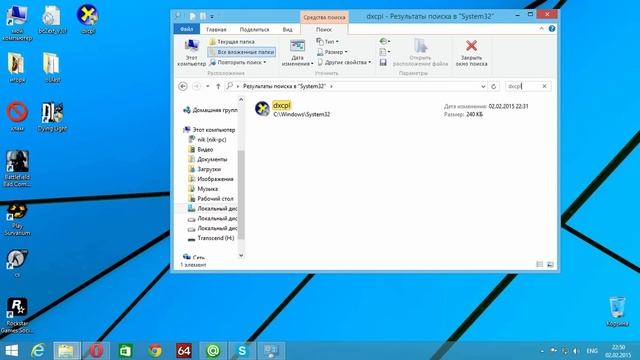The image size is (640, 360).
Task: Select Сеть in navigation pane
Action: pos(194,257)
